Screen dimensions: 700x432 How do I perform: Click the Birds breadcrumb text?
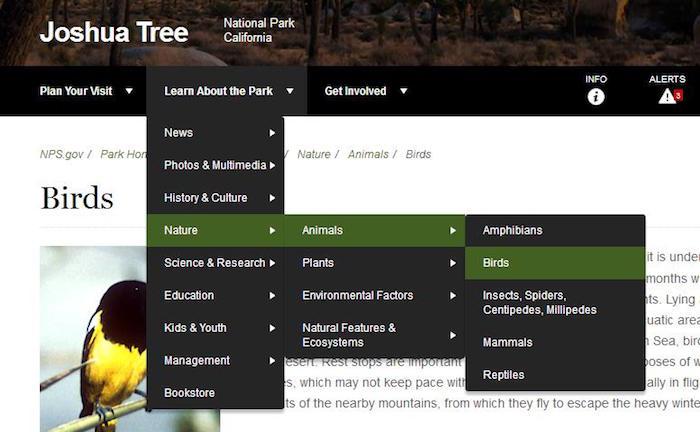coord(418,154)
